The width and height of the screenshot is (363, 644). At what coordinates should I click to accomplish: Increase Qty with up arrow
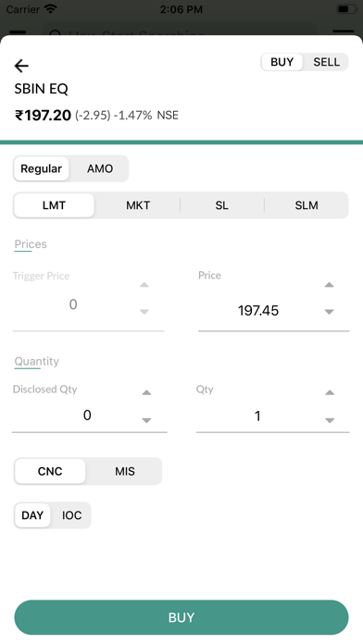pos(330,392)
